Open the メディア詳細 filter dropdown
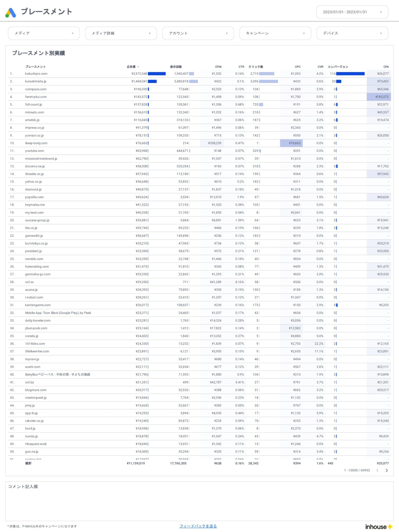Viewport: 399px width, 532px height. (x=121, y=33)
